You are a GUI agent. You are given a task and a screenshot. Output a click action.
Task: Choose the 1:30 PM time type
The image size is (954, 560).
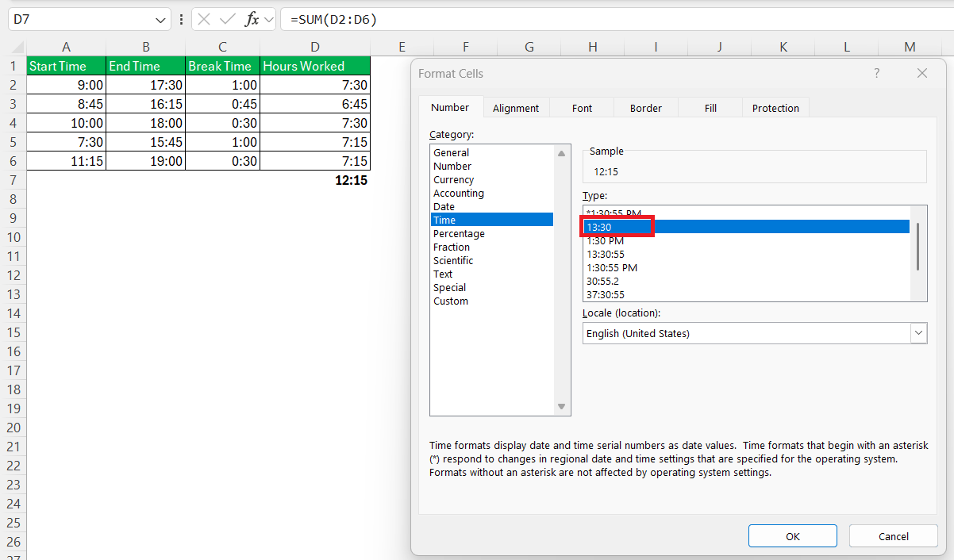click(x=746, y=240)
